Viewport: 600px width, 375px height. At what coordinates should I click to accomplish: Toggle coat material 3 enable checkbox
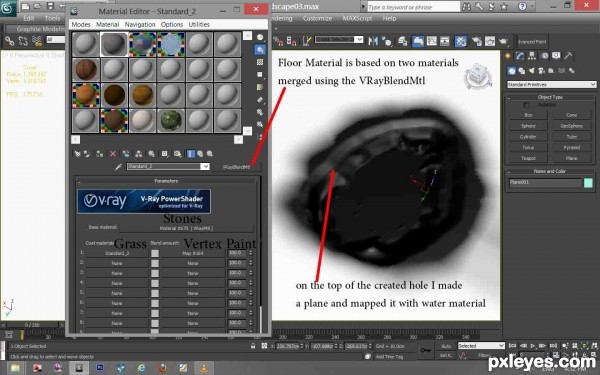155,273
